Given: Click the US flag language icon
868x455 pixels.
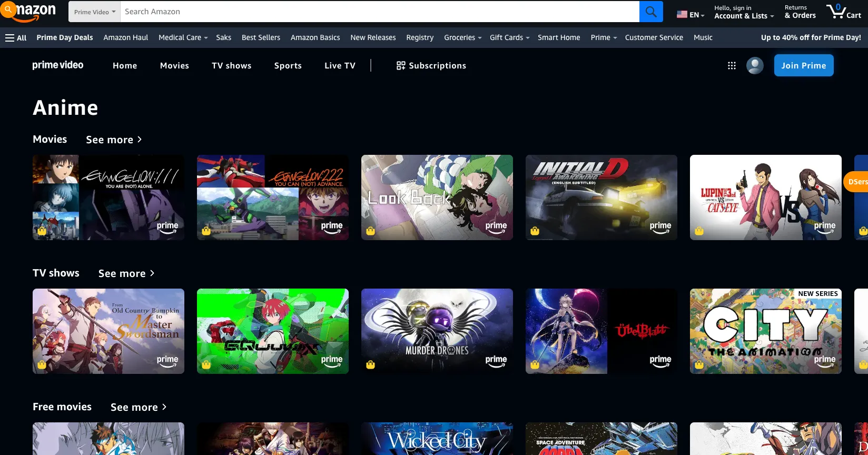Looking at the screenshot, I should pos(682,15).
